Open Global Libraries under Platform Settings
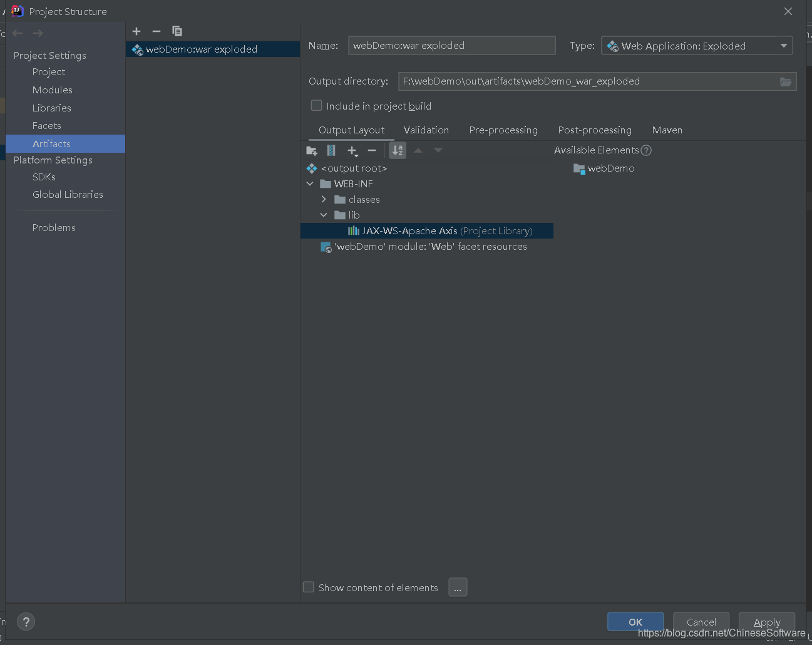 coord(68,195)
